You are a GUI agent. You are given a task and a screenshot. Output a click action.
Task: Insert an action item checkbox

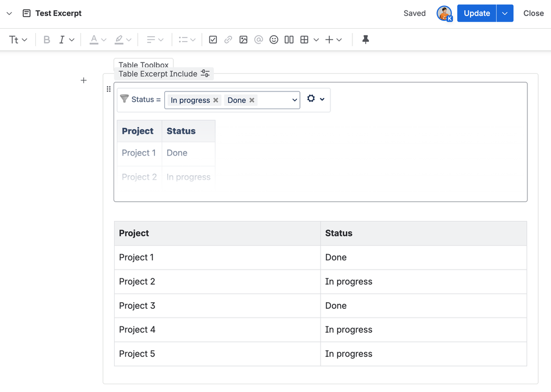(x=213, y=40)
